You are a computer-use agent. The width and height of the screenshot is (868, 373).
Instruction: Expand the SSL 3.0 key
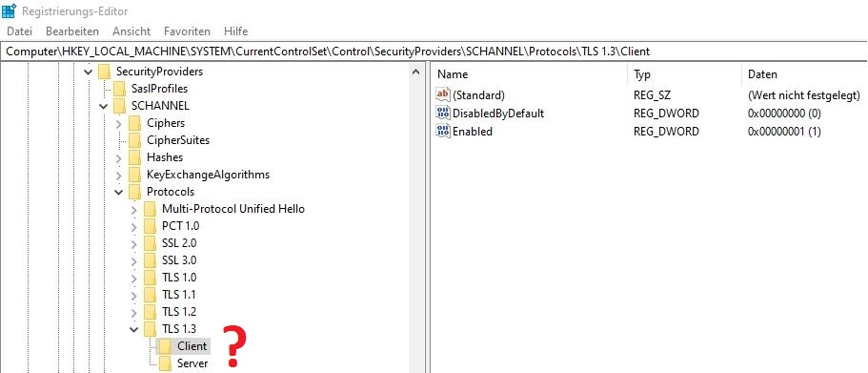tap(134, 260)
